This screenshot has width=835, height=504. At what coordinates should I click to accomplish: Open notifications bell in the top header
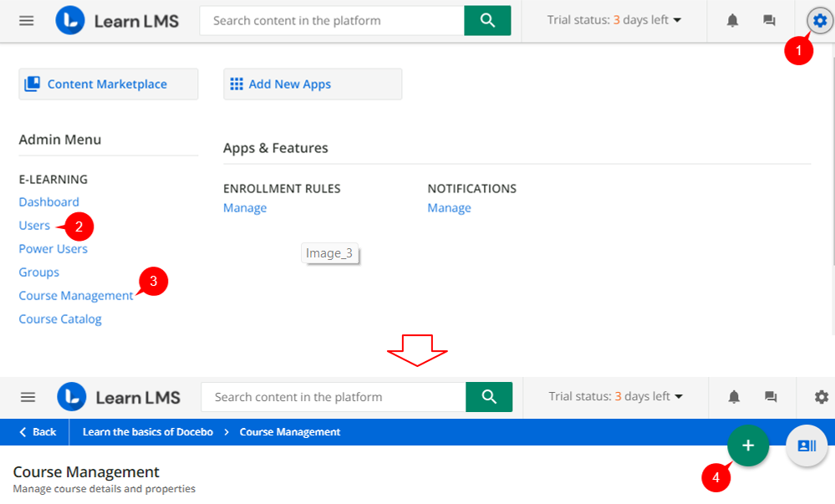coord(732,21)
